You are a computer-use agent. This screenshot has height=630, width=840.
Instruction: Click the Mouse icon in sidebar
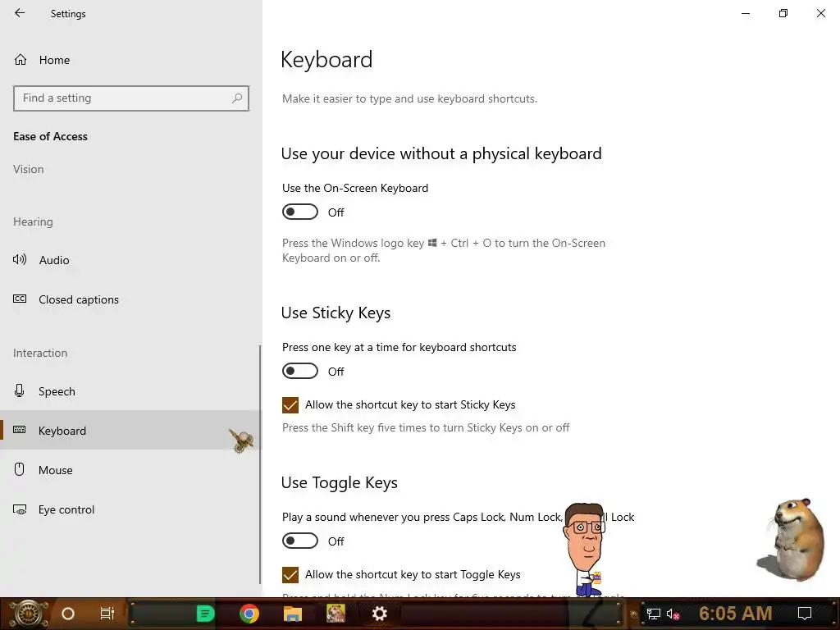(20, 469)
